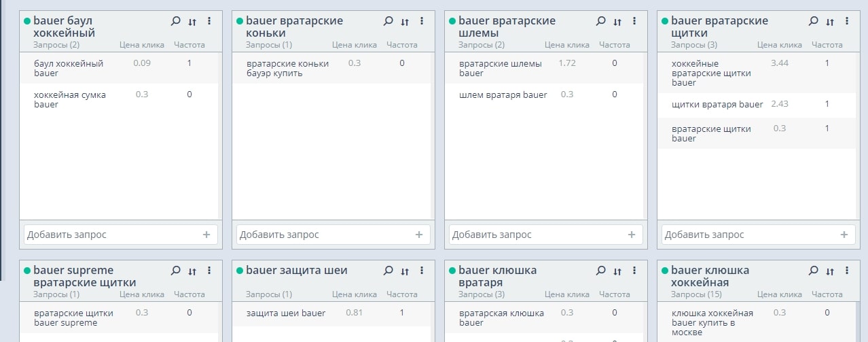Toggle green status dot of 'bauer вратарские шлемы'
868x342 pixels.
tap(452, 21)
